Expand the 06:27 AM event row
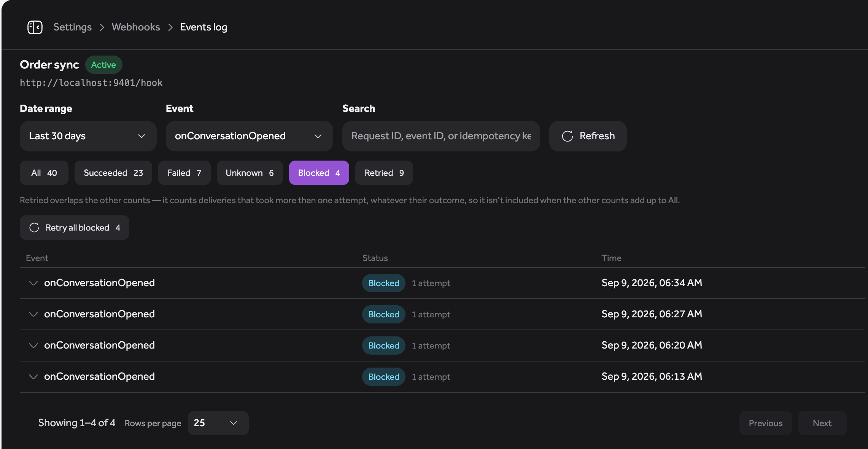This screenshot has height=449, width=868. [x=33, y=314]
